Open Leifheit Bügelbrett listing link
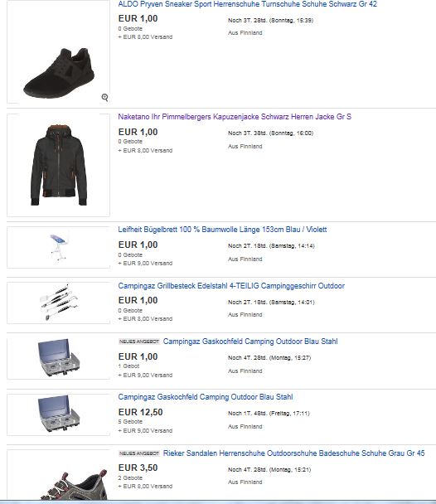The image size is (436, 504). coord(222,230)
